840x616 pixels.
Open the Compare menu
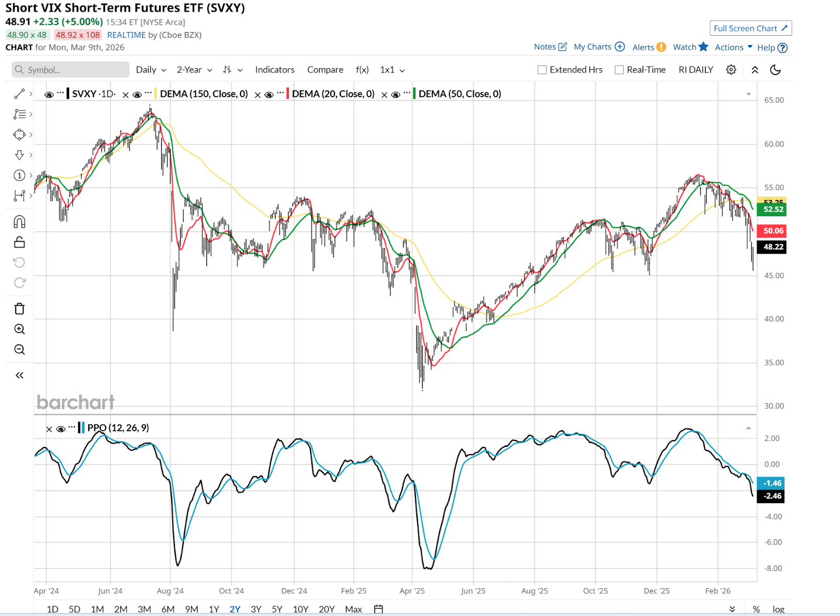click(325, 70)
